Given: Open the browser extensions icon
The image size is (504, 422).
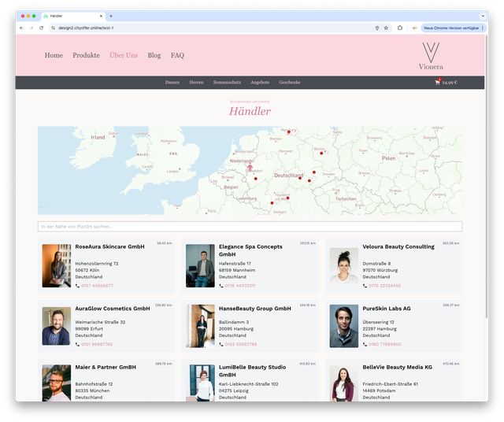Looking at the screenshot, I should pyautogui.click(x=399, y=28).
